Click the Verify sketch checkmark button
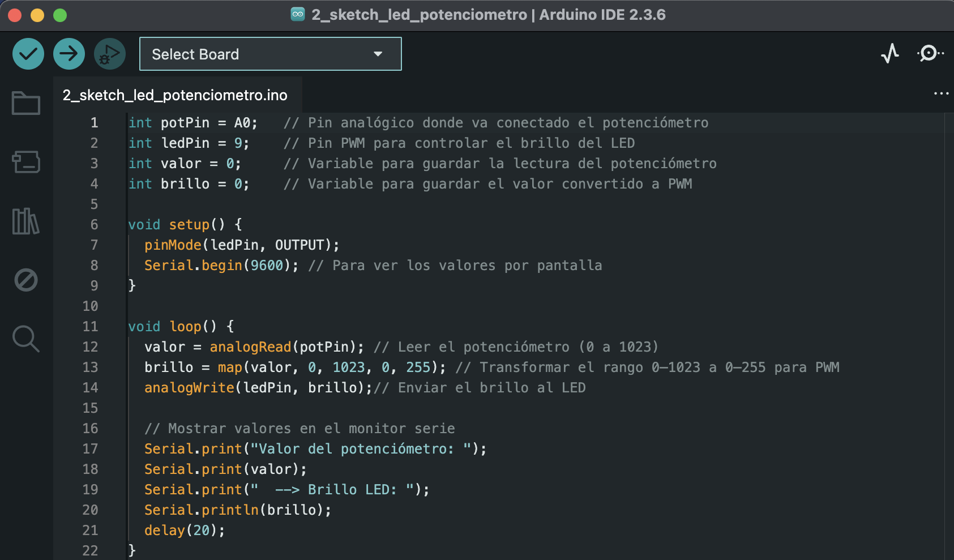Image resolution: width=954 pixels, height=560 pixels. [28, 54]
